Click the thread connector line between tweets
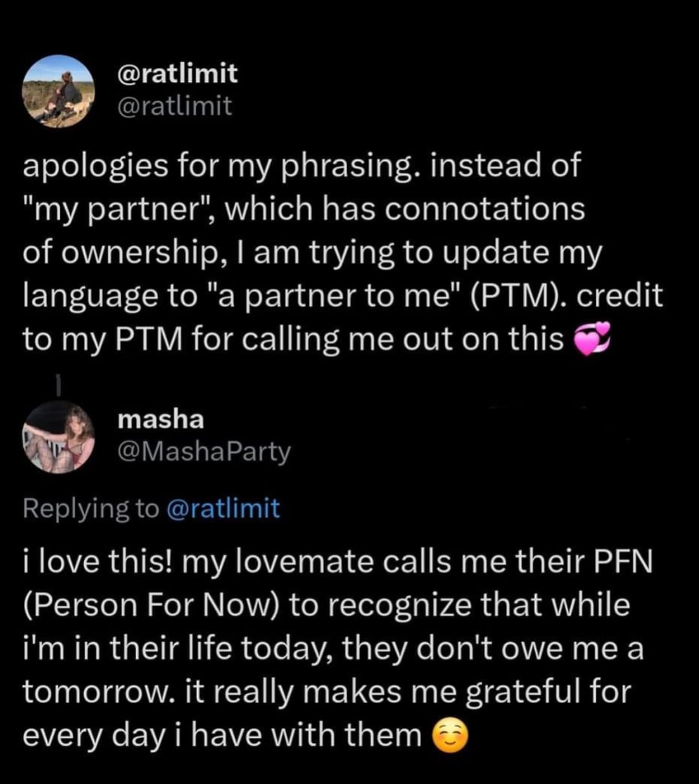699x784 pixels. coord(58,384)
